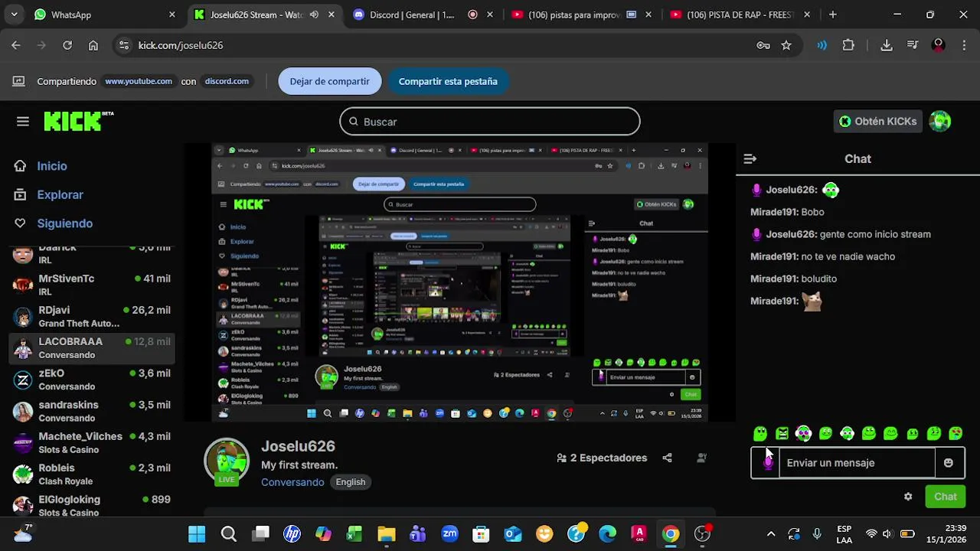
Task: Click the Chrome address bar URL
Action: point(181,45)
